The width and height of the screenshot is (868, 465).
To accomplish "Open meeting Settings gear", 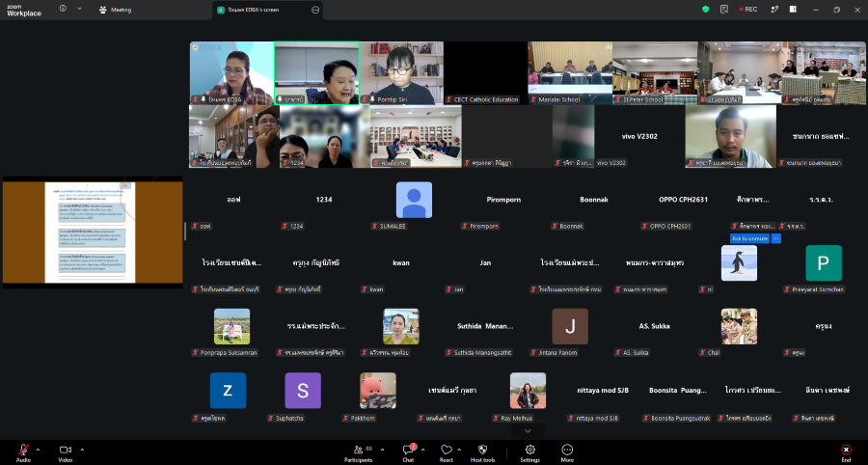I will (529, 452).
